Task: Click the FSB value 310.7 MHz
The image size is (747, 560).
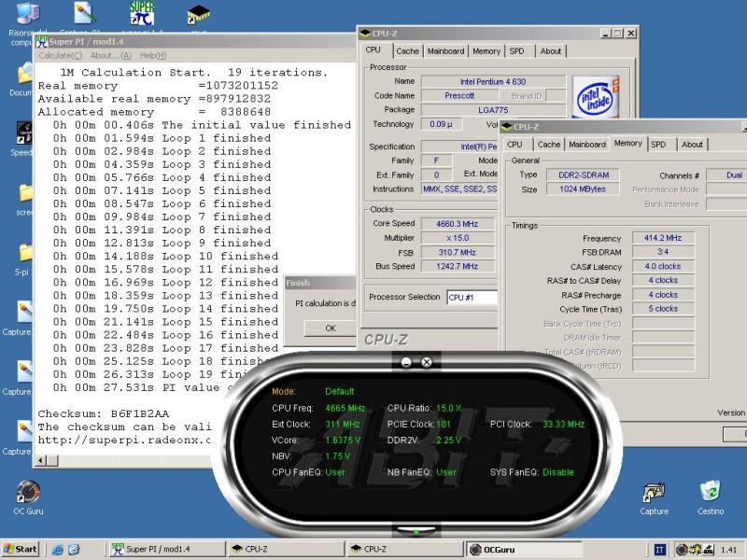Action: tap(457, 252)
